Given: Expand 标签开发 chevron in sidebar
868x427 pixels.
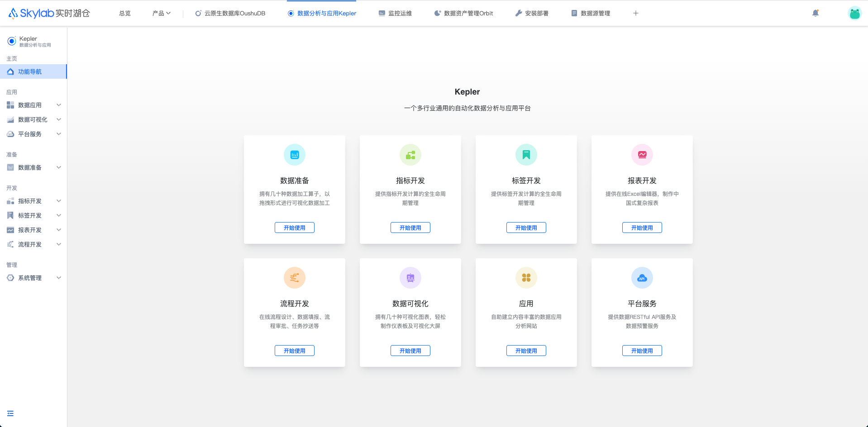Looking at the screenshot, I should [x=59, y=215].
